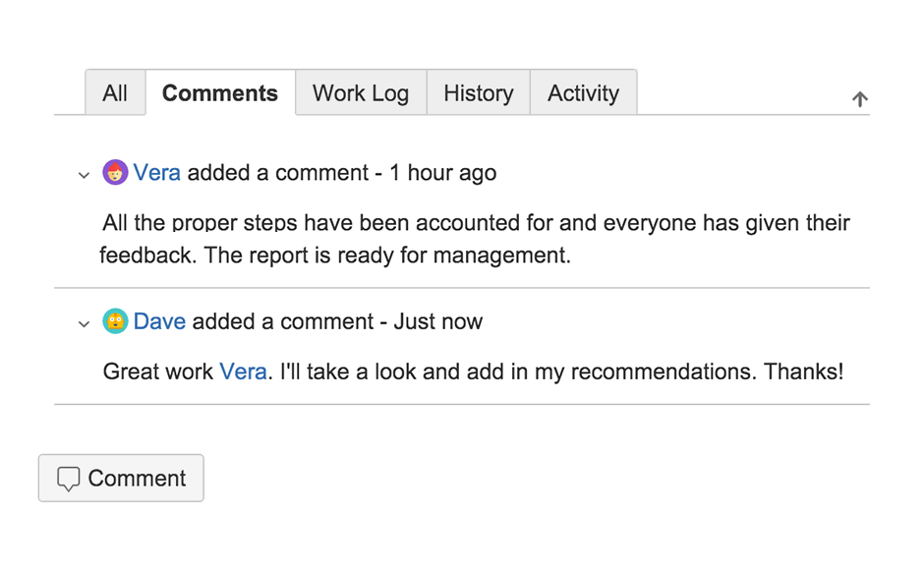Click the 'Just now' timestamp
924x570 pixels.
tap(438, 321)
